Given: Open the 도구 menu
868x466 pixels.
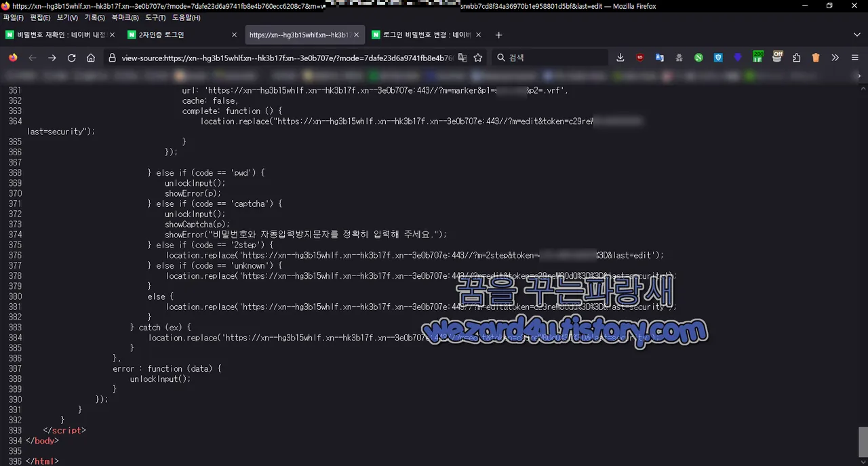Looking at the screenshot, I should tap(155, 18).
